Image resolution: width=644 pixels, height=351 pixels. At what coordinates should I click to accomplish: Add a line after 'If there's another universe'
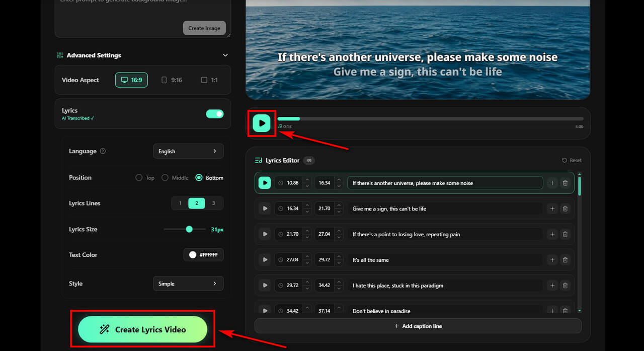(552, 183)
